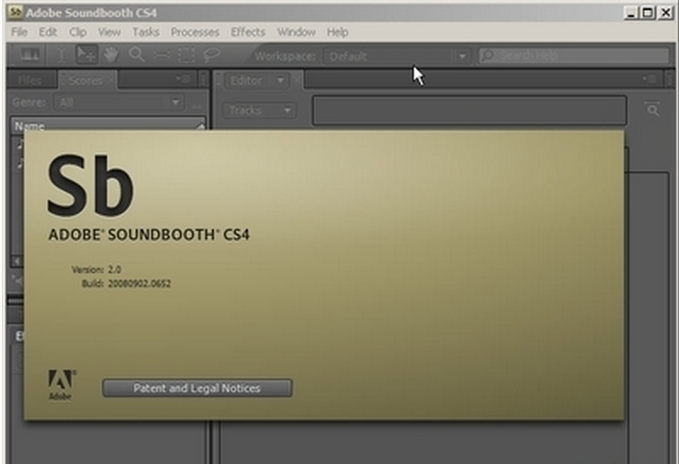This screenshot has width=679, height=464.
Task: Open the Effects menu
Action: click(x=248, y=32)
